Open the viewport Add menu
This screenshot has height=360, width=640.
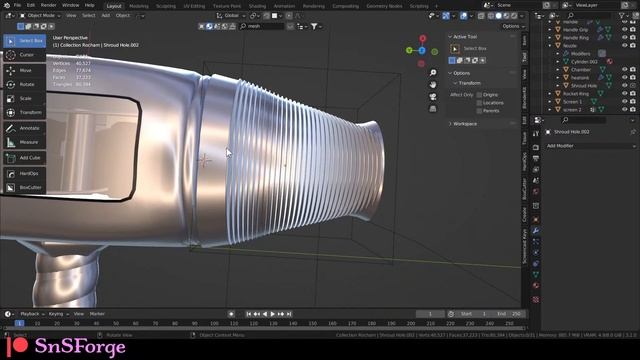click(x=105, y=16)
